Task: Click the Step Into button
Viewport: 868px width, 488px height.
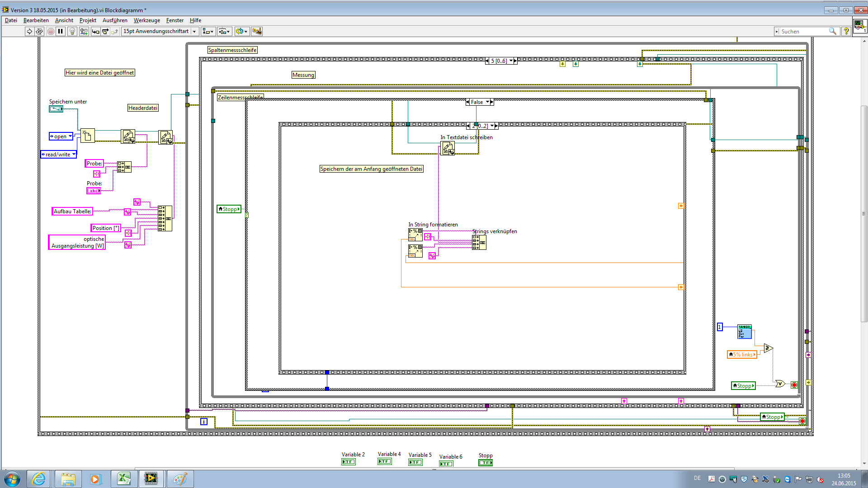Action: (x=95, y=31)
